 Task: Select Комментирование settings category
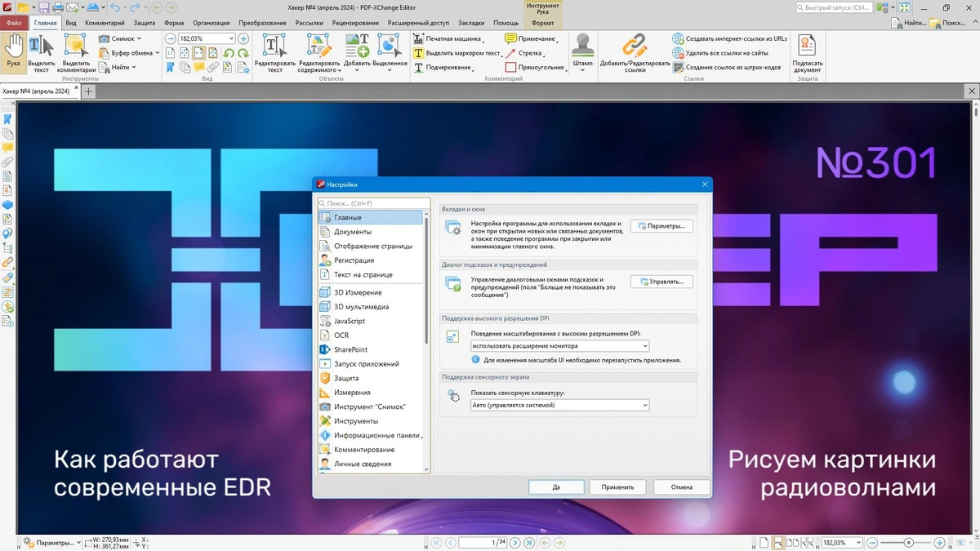point(370,450)
